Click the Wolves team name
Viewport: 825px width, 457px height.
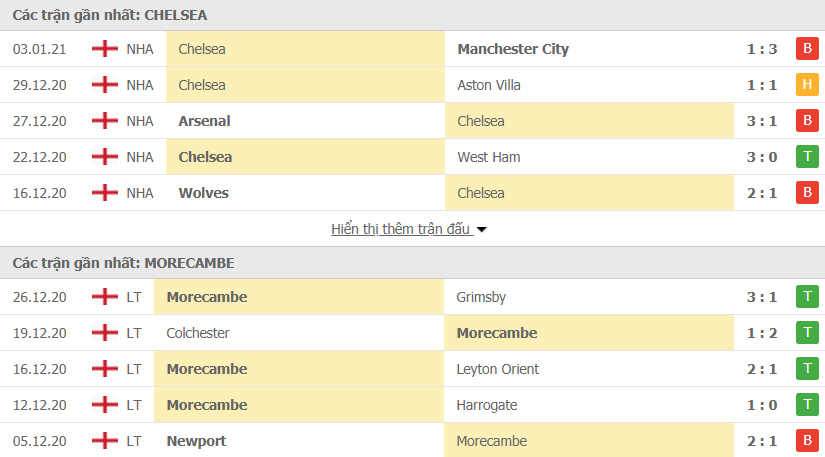click(203, 193)
